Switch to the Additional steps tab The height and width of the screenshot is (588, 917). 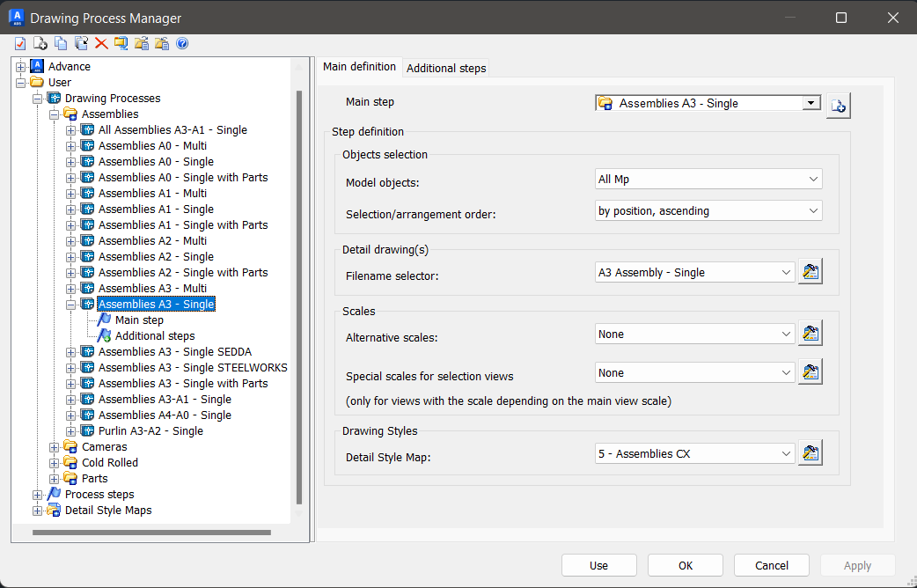(x=446, y=68)
